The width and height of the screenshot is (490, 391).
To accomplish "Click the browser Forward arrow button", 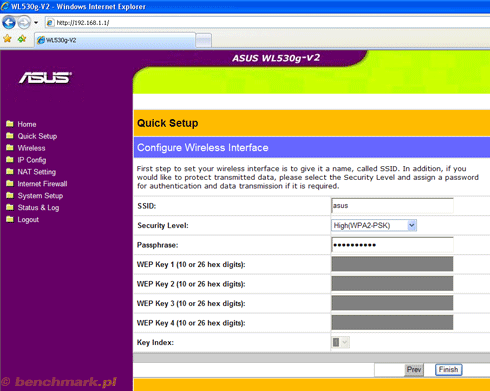I will coord(24,22).
